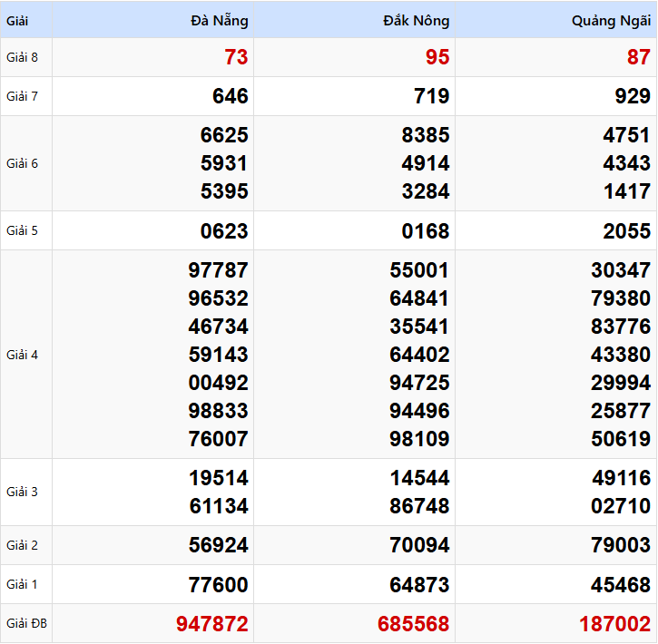Click Giải 5 result 0168
Viewport: 658px width, 644px height.
[x=426, y=231]
